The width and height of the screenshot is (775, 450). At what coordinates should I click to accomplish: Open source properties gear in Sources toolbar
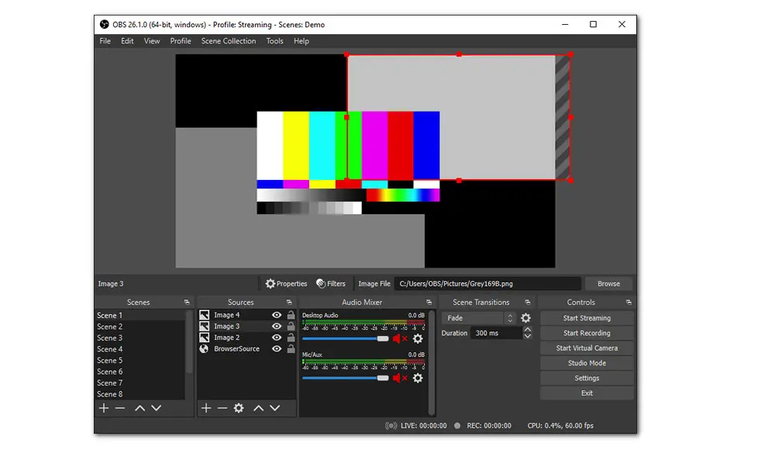(x=239, y=408)
